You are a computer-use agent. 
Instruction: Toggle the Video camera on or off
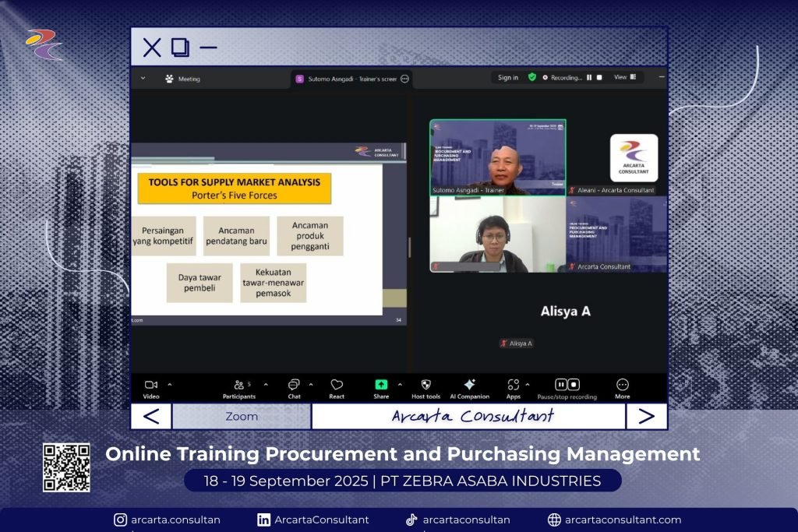(151, 385)
